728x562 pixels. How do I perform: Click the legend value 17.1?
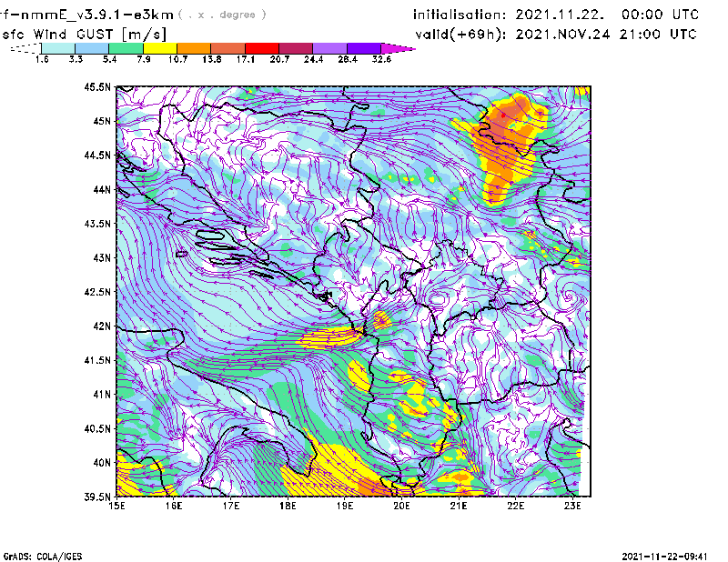pos(245,59)
